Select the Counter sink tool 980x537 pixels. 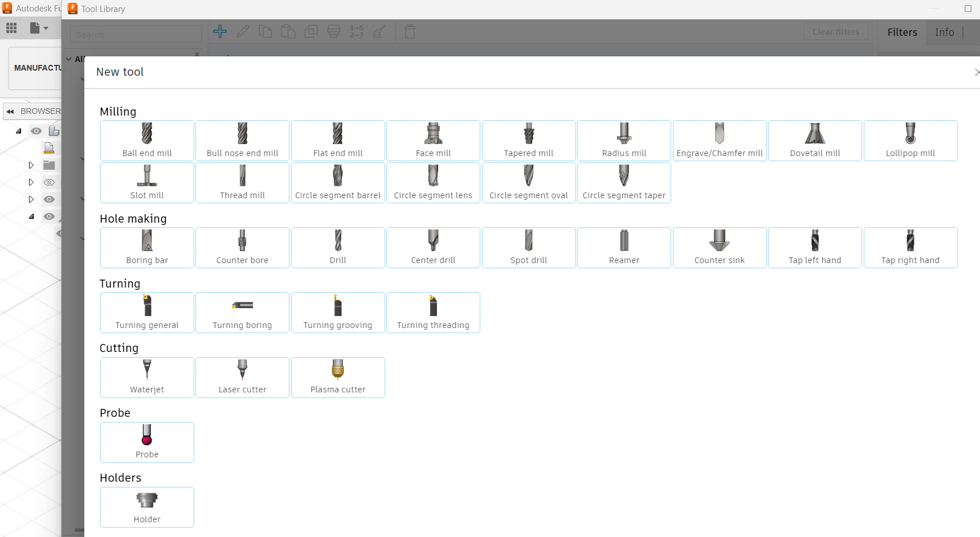point(720,248)
